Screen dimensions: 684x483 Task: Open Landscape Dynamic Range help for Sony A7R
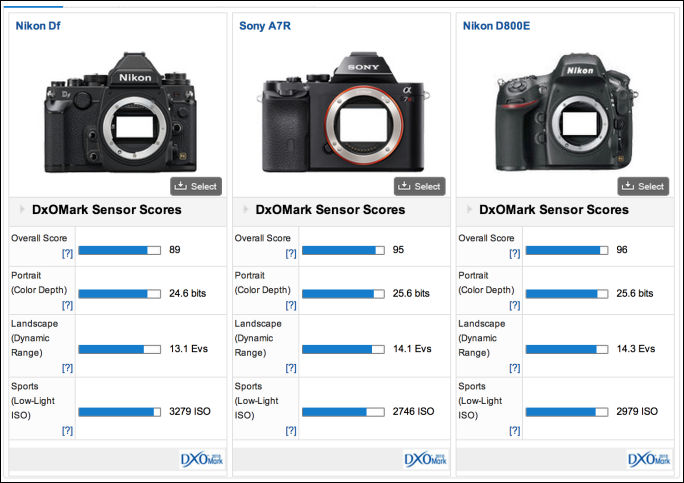coord(291,368)
